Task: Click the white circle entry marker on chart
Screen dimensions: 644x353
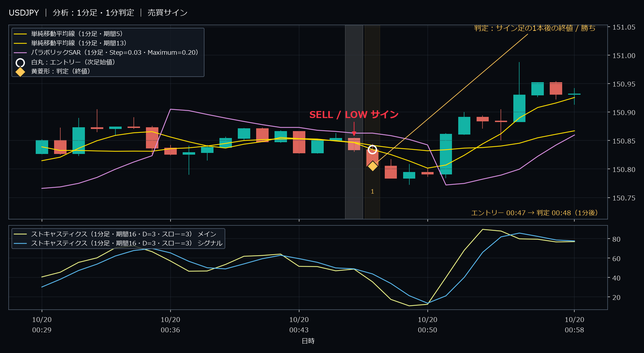Action: pyautogui.click(x=372, y=150)
